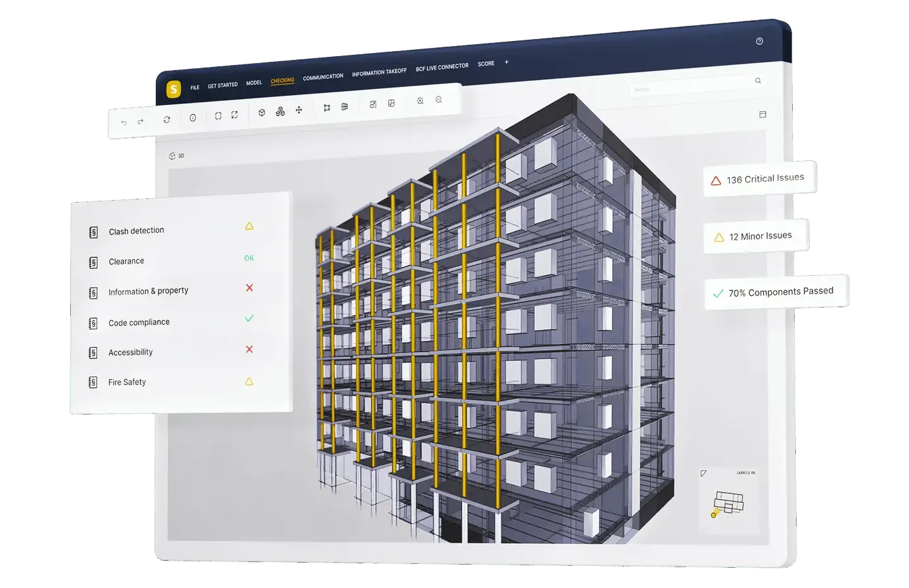Toggle the side panel layout icon
This screenshot has height=588, width=909.
pos(763,114)
